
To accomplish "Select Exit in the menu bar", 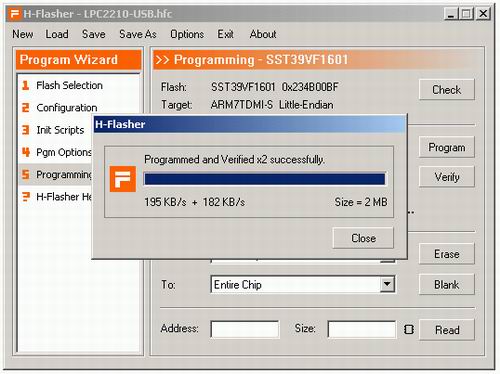I will [225, 34].
